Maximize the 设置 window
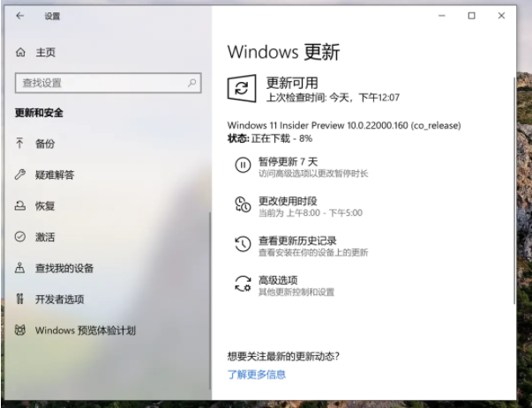This screenshot has width=532, height=408. (472, 16)
